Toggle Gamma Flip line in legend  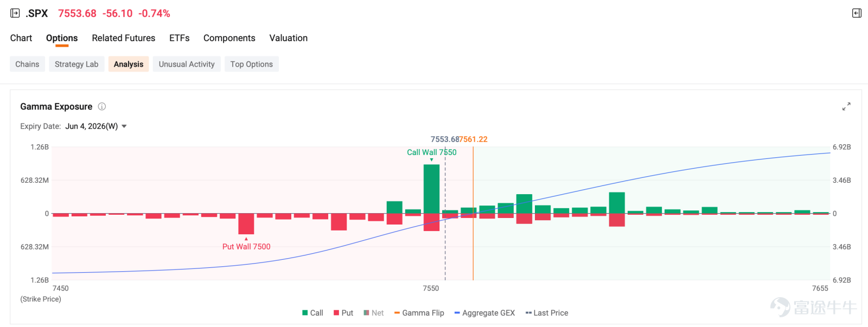419,313
